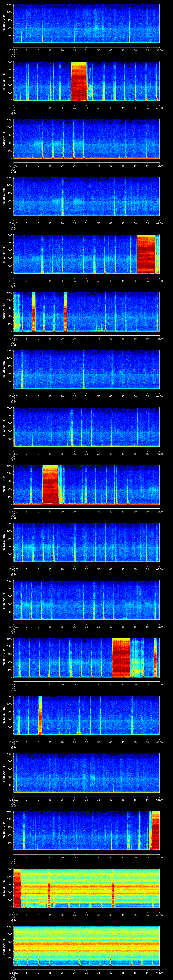Click the 54:00 end time label
The image size is (173, 980).
pos(159,972)
